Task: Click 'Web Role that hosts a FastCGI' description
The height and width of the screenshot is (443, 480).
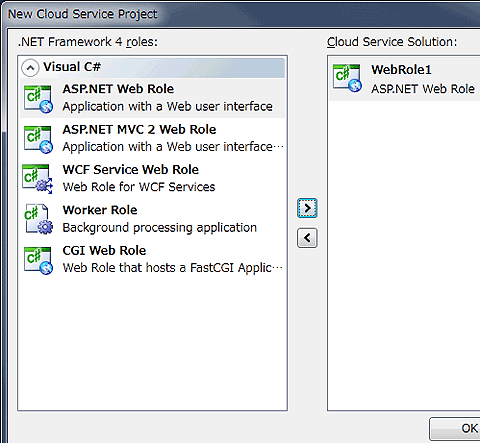Action: tap(173, 268)
